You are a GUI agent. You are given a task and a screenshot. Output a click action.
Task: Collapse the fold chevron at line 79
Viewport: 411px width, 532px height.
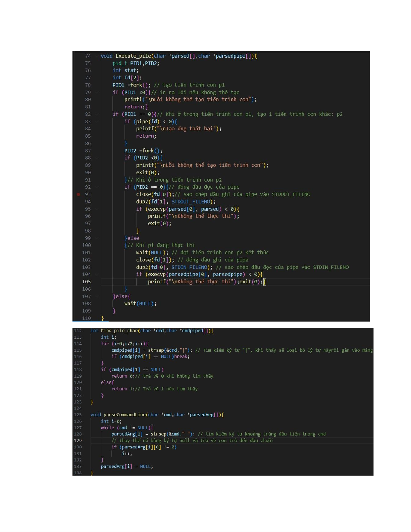[97, 92]
